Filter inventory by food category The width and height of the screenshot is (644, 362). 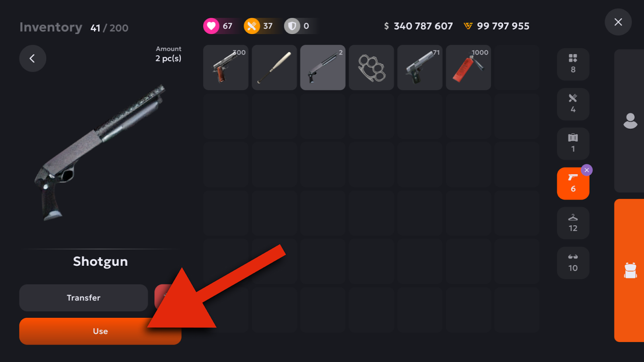pos(573,104)
